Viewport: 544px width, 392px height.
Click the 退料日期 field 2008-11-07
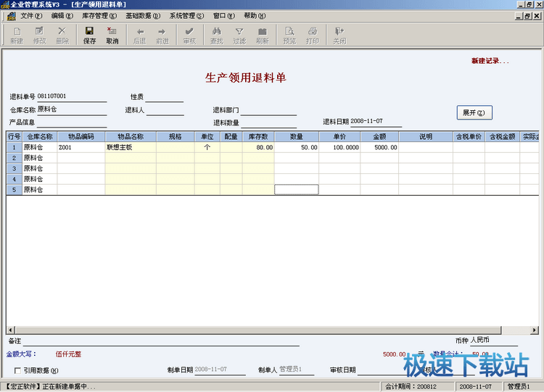point(376,121)
